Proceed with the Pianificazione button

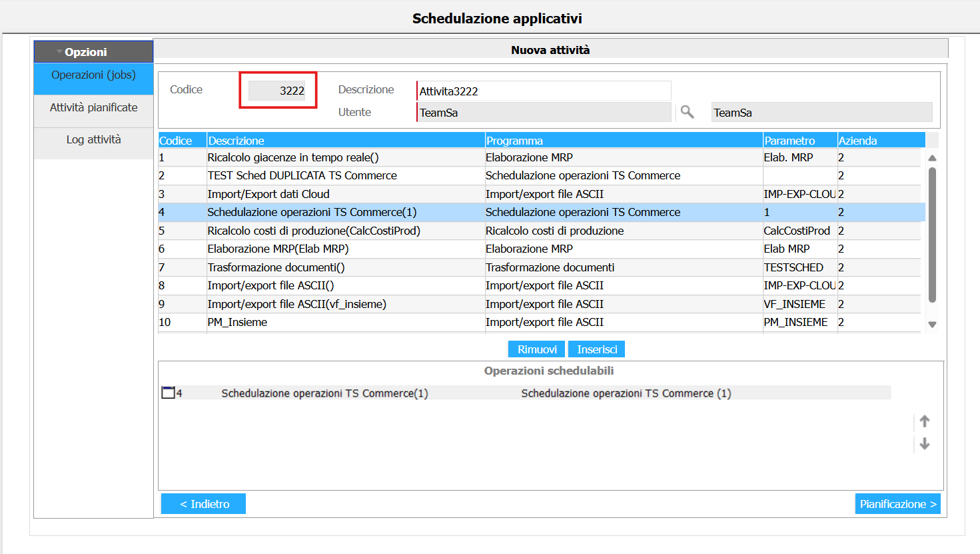pyautogui.click(x=897, y=504)
